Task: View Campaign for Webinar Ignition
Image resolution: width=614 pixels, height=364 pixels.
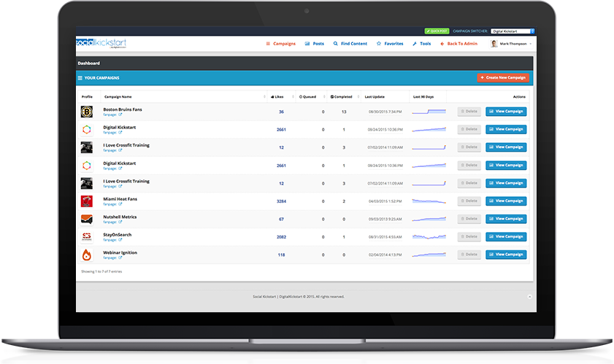Action: pos(506,255)
